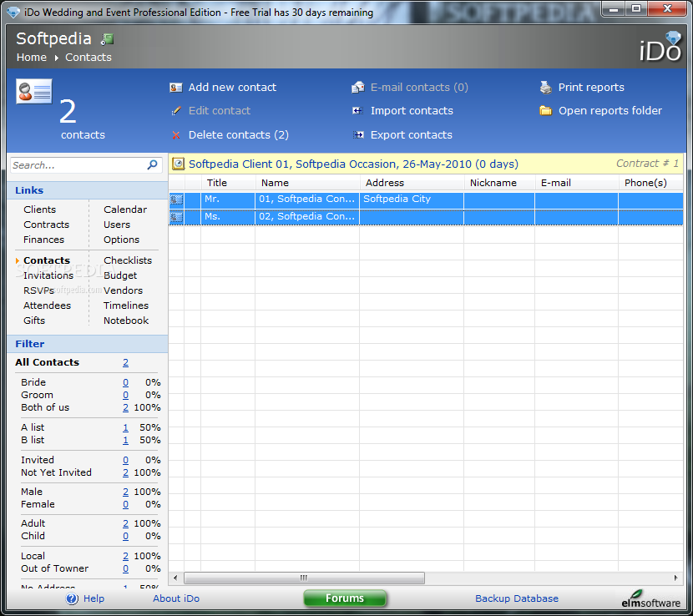Viewport: 693px width, 616px height.
Task: Filter by Local count
Action: pyautogui.click(x=125, y=556)
